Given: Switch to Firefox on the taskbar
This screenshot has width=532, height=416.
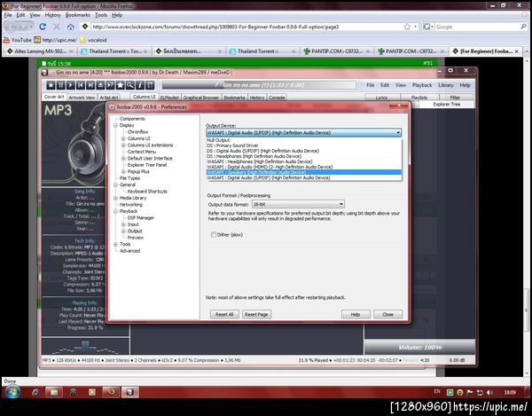Looking at the screenshot, I should (x=111, y=392).
